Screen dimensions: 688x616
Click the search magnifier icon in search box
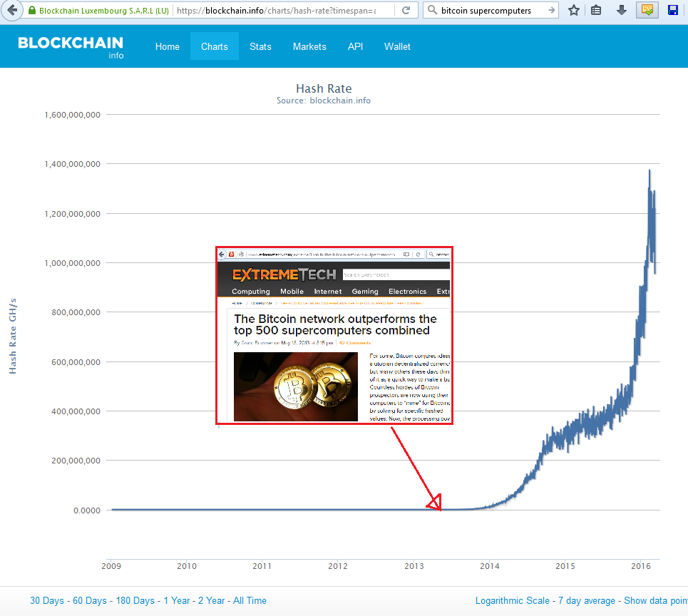tap(432, 10)
